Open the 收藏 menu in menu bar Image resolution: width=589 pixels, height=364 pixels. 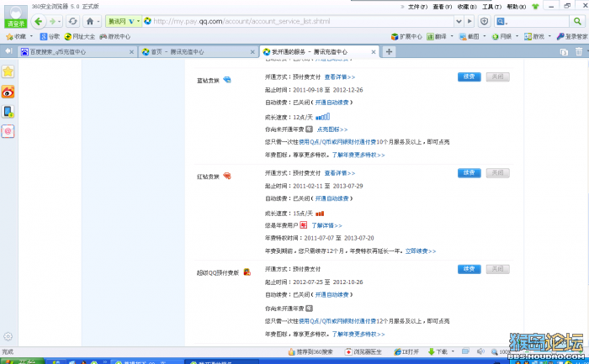point(467,7)
